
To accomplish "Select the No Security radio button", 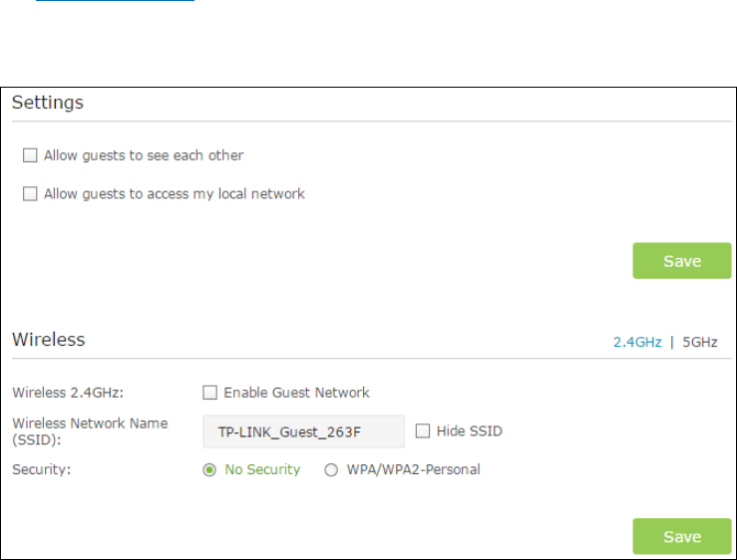I will 209,469.
